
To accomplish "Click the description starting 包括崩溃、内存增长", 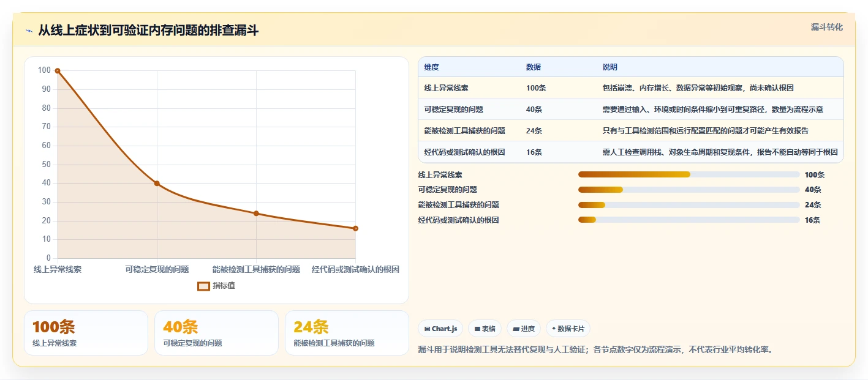I will tap(698, 88).
